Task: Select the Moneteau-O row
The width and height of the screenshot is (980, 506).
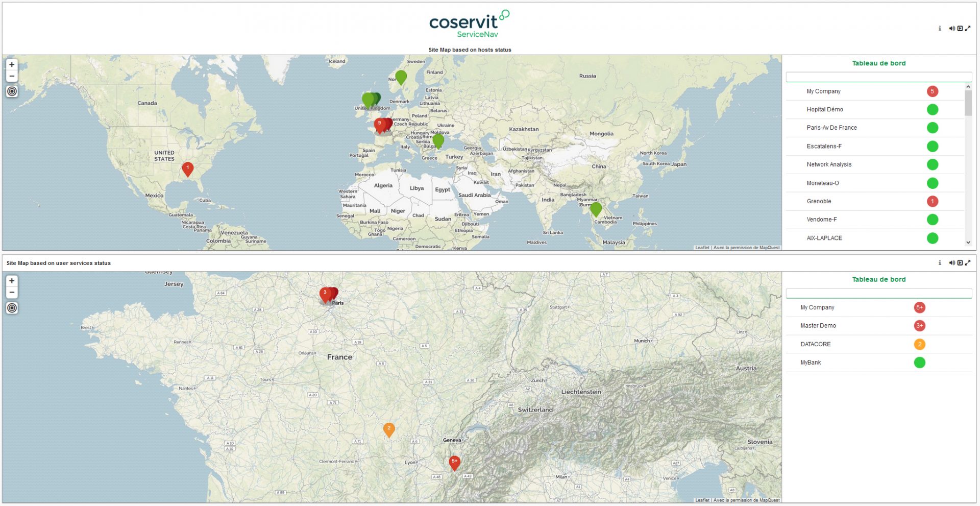Action: [x=875, y=183]
